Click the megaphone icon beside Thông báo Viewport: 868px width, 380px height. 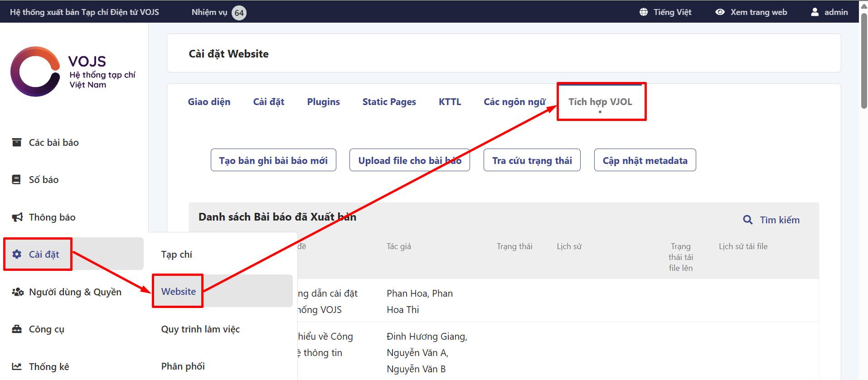(x=17, y=217)
